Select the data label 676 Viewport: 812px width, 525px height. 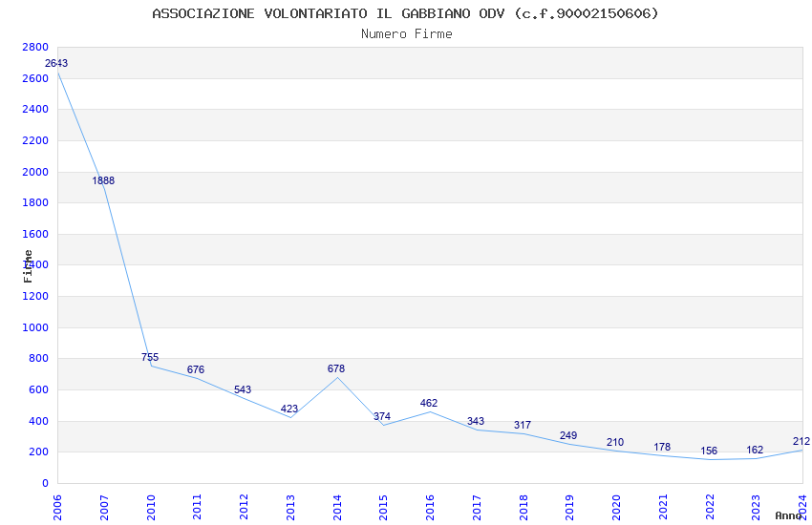196,369
